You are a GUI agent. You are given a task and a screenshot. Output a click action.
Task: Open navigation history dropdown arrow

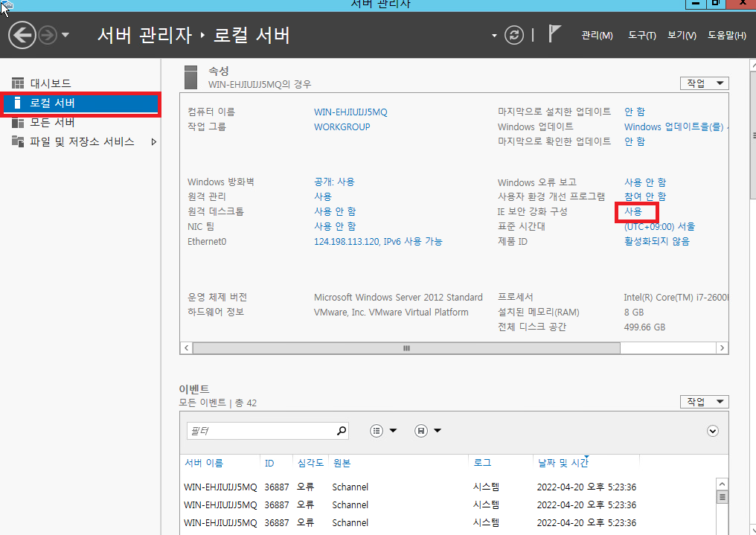click(x=65, y=35)
